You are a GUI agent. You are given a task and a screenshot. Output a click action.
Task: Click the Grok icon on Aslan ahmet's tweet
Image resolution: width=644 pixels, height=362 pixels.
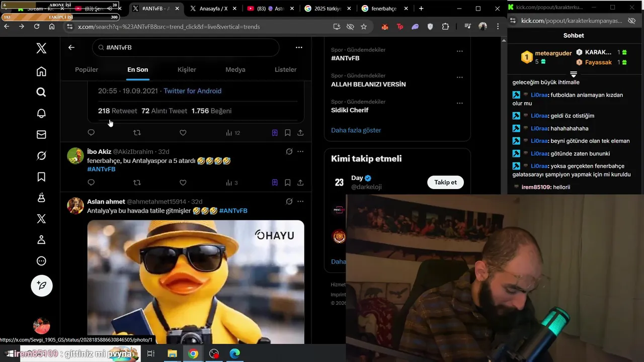289,201
